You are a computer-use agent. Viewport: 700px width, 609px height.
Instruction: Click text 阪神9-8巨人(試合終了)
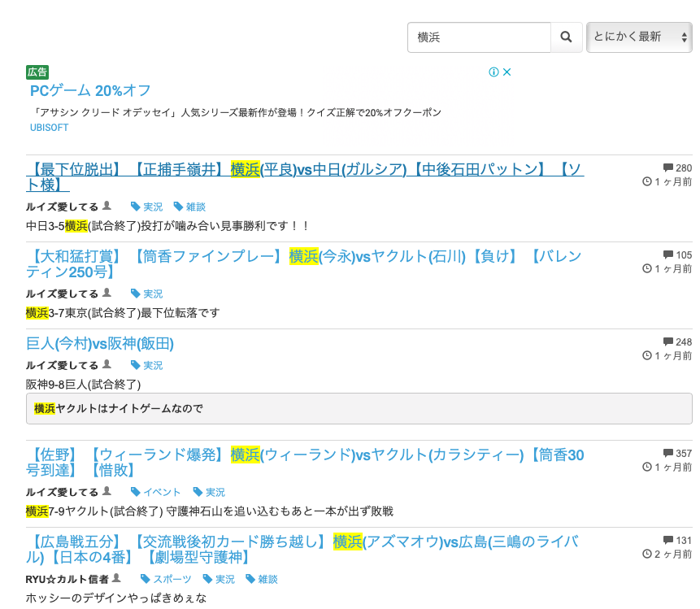pyautogui.click(x=84, y=385)
